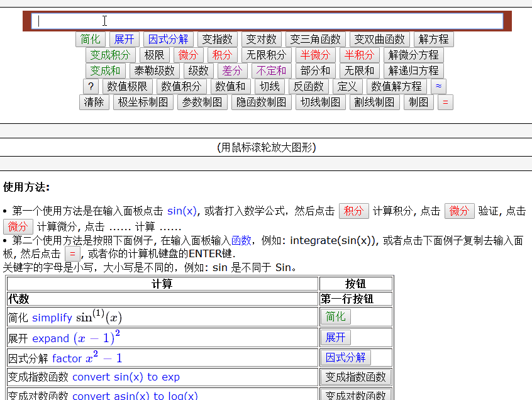This screenshot has width=532, height=400.
Task: Open the sin(x) example link
Action: click(x=182, y=211)
